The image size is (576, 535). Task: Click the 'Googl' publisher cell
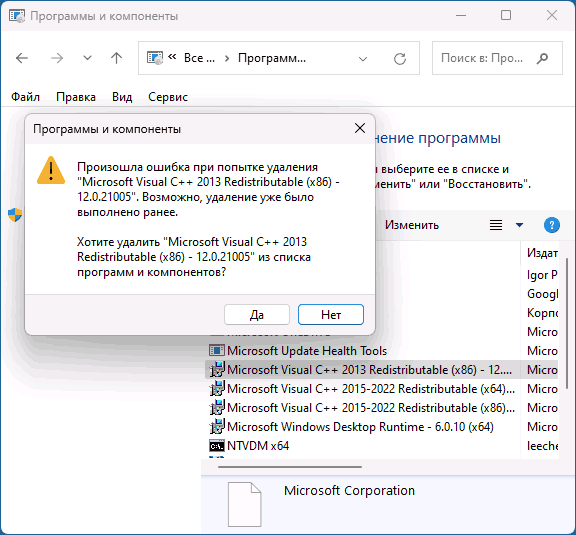[x=543, y=294]
